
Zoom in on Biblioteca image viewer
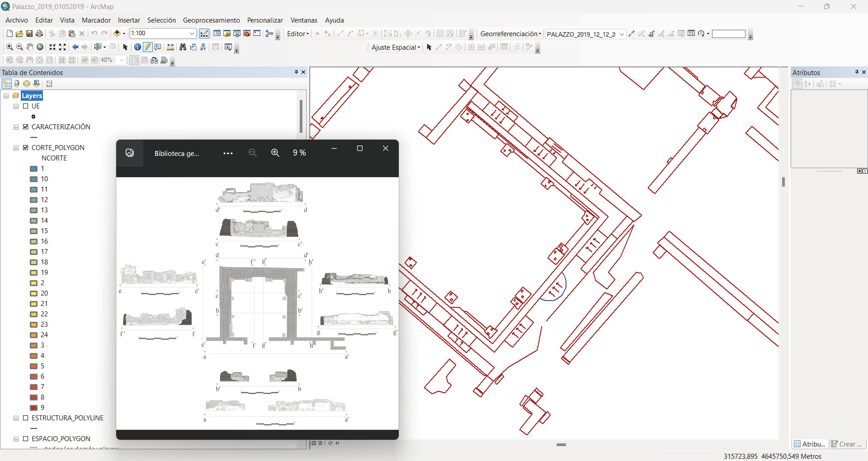[275, 153]
